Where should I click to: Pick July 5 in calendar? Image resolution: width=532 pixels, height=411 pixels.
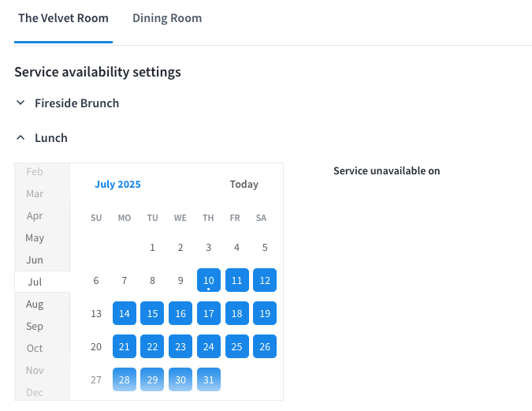(265, 247)
